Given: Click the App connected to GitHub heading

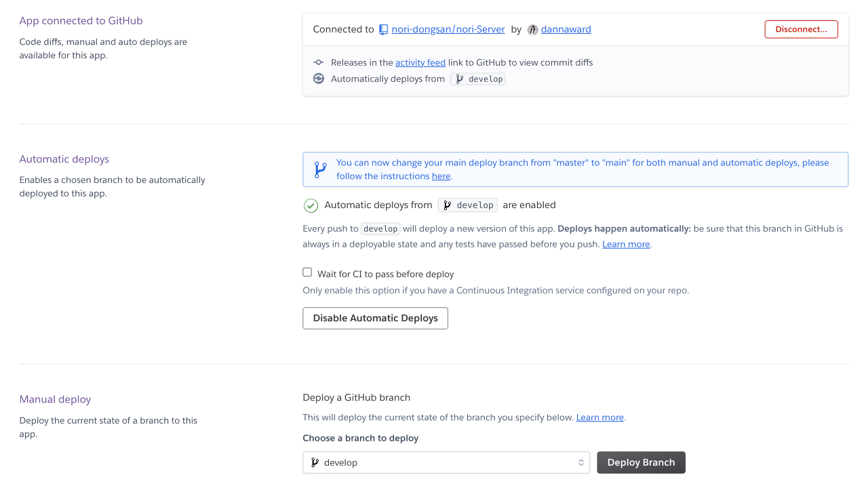Looking at the screenshot, I should click(x=81, y=21).
